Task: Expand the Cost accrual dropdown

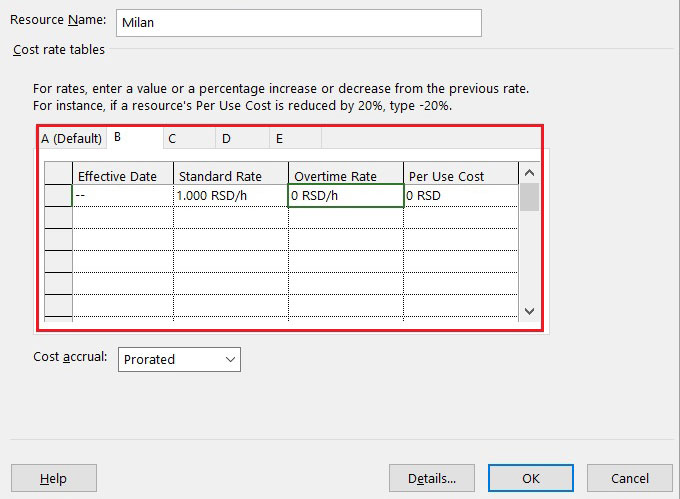Action: 180,359
